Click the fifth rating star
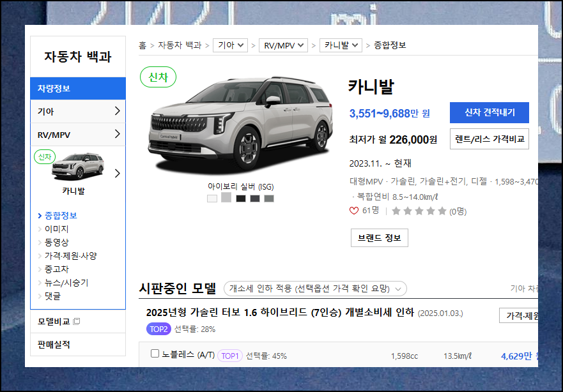Viewport: 563px width, 392px height. 442,211
